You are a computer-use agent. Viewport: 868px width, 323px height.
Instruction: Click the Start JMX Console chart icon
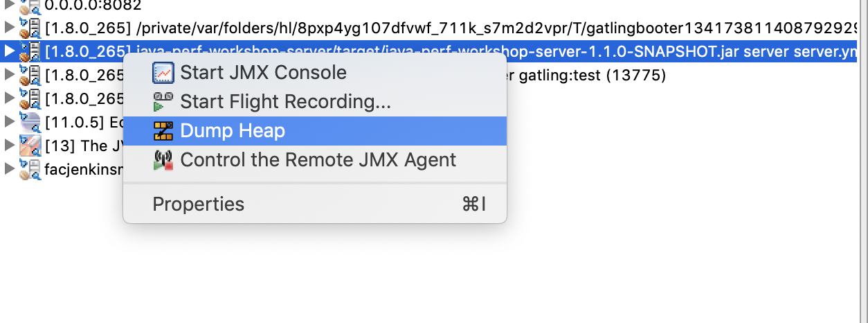point(163,73)
